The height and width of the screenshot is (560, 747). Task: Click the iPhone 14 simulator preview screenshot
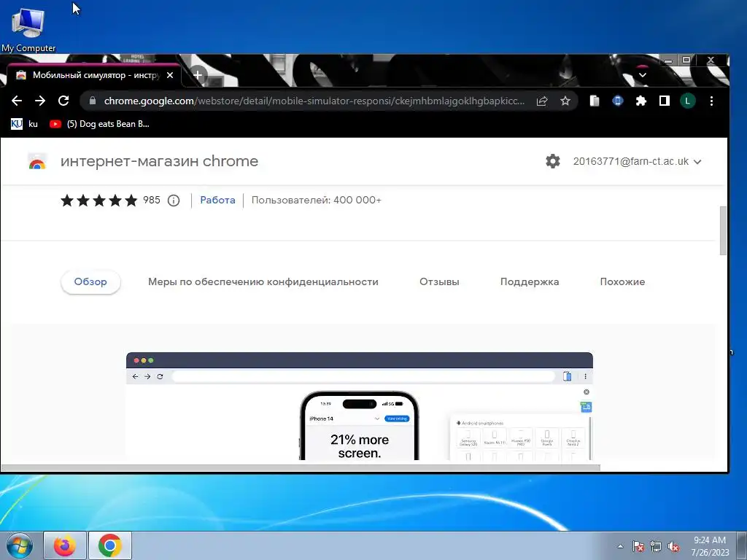[x=359, y=406]
